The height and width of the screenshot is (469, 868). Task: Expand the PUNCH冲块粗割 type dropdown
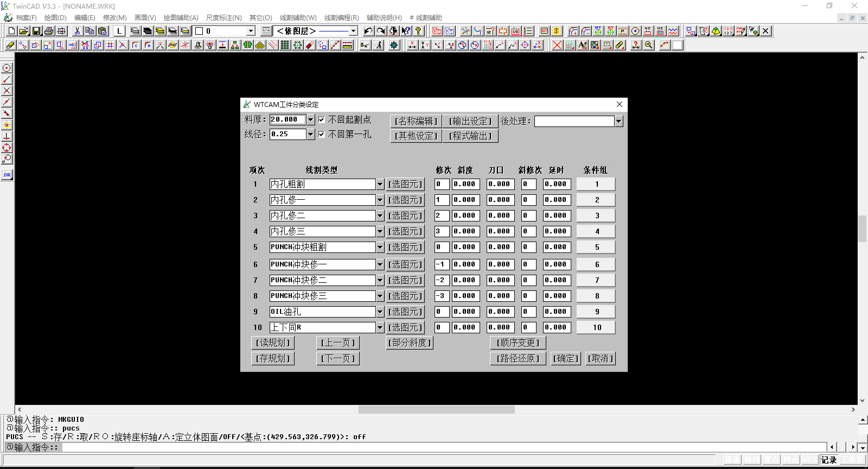pyautogui.click(x=380, y=248)
